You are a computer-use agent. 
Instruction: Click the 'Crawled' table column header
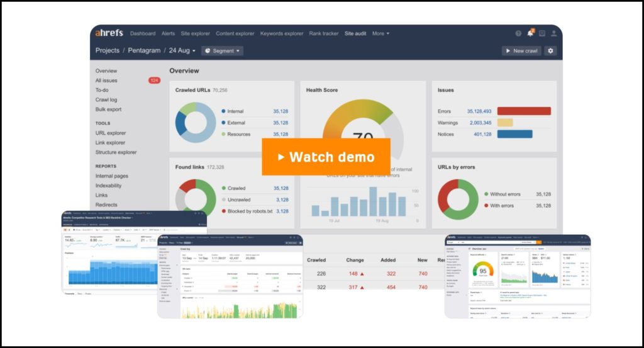pos(316,260)
